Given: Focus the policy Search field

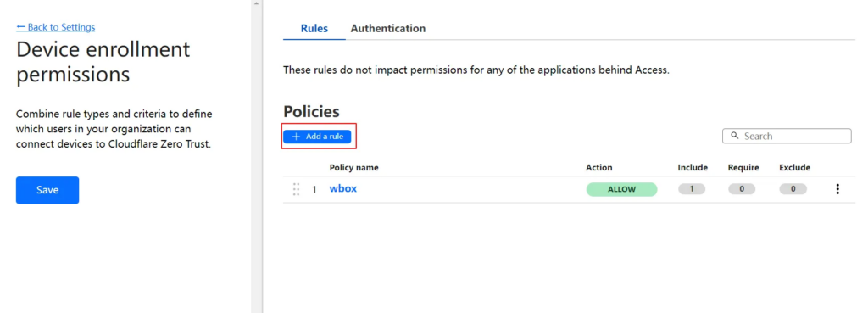Looking at the screenshot, I should (787, 136).
